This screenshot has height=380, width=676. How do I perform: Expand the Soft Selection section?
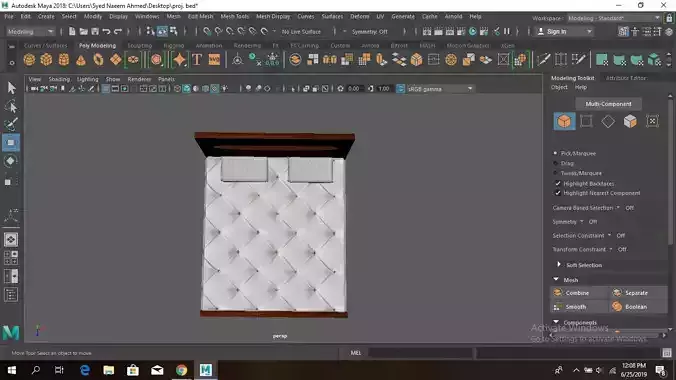pos(559,264)
